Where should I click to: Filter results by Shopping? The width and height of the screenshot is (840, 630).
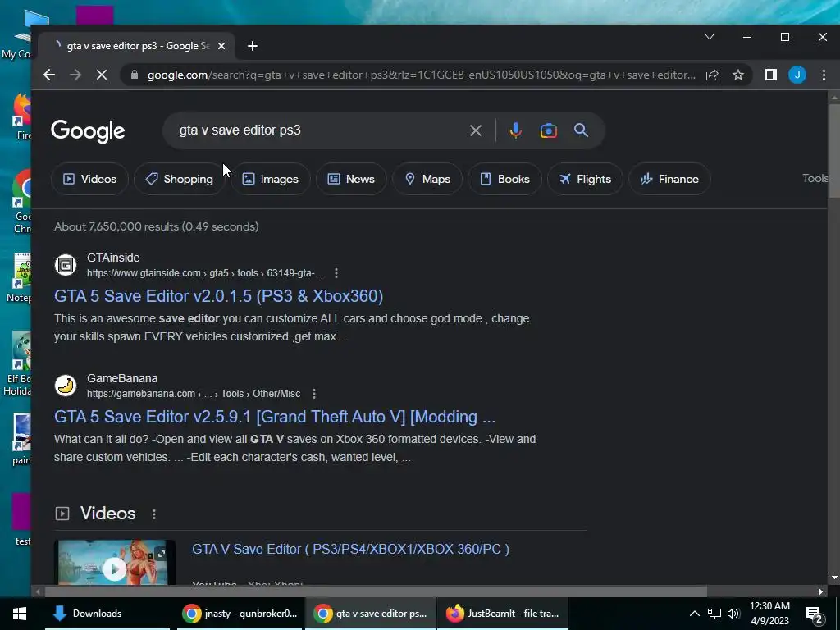(179, 179)
